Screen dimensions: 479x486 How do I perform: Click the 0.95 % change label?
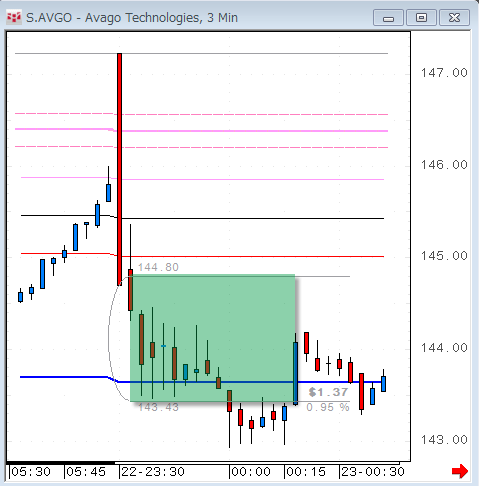pos(328,407)
